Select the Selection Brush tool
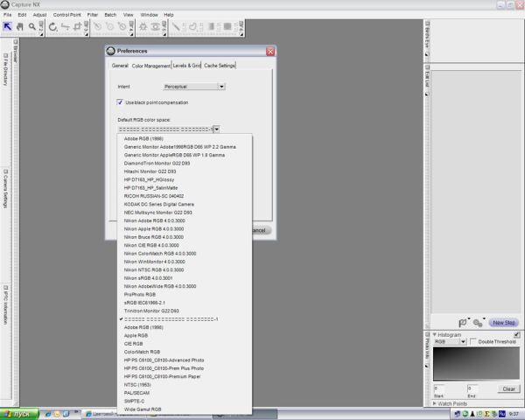This screenshot has width=525, height=420. pyautogui.click(x=176, y=27)
